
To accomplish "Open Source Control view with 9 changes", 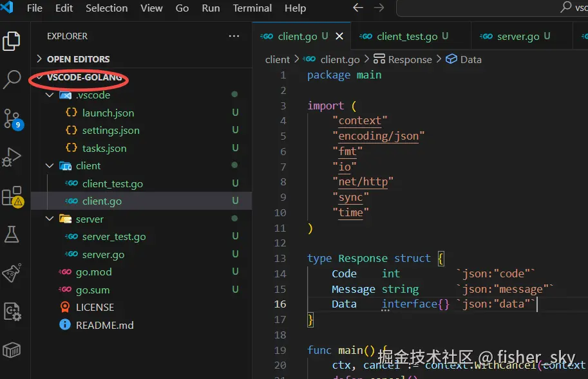I will [12, 118].
